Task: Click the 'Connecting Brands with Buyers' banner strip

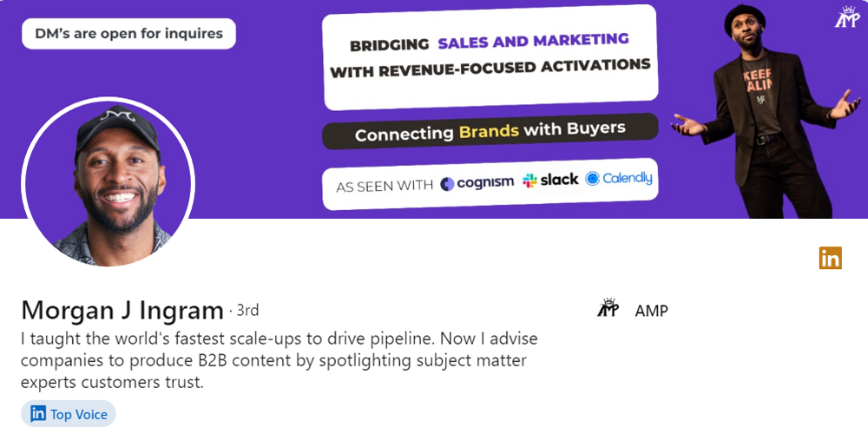Action: tap(490, 131)
